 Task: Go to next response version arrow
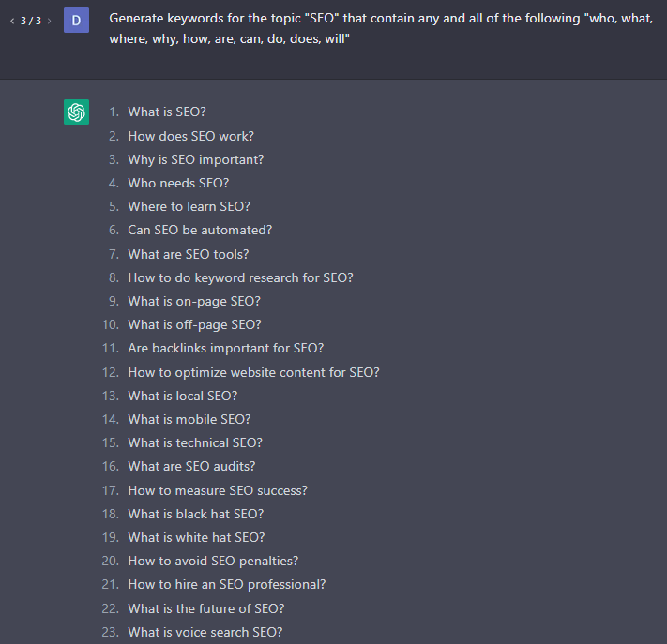[50, 21]
